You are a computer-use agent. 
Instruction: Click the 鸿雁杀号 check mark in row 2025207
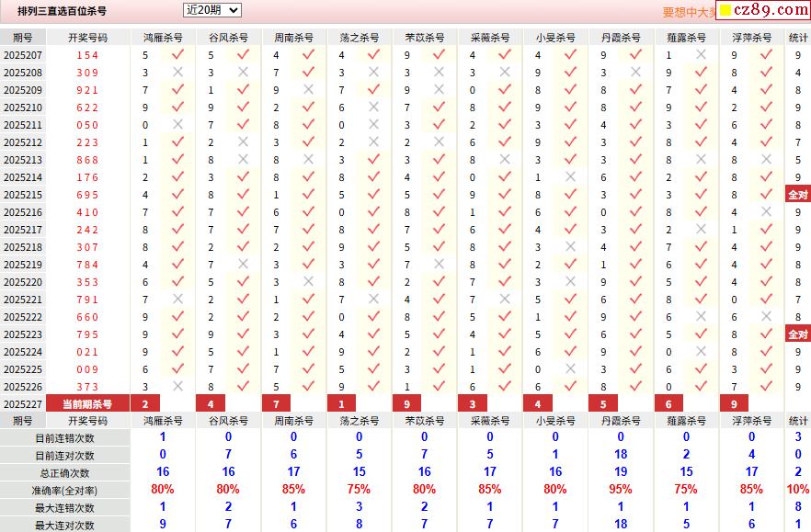(178, 54)
